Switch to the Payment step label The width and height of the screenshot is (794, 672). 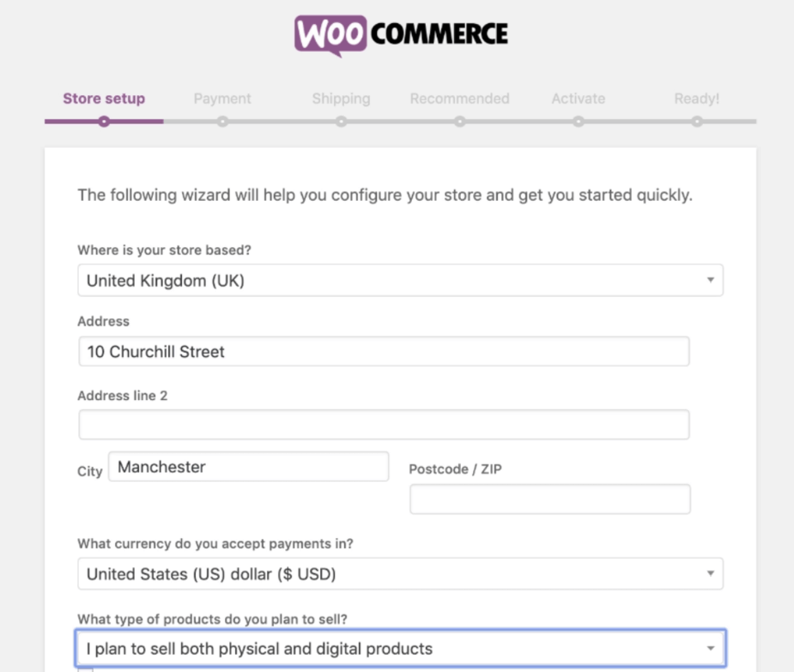click(222, 98)
